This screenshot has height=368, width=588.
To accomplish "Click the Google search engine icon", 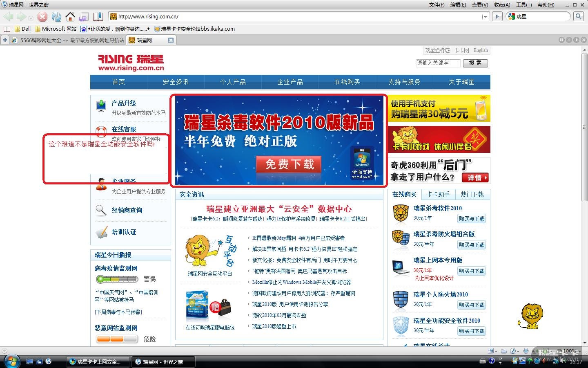I will pos(511,16).
